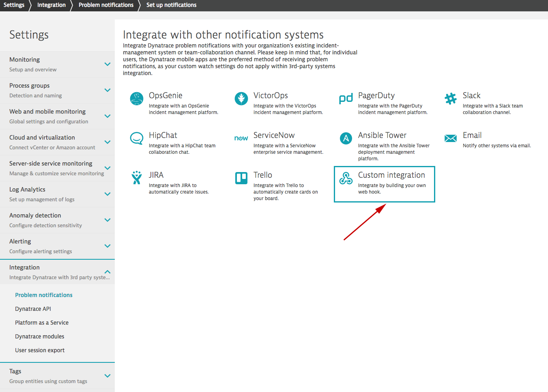
Task: Click the Custom integration webhook icon
Action: point(346,178)
